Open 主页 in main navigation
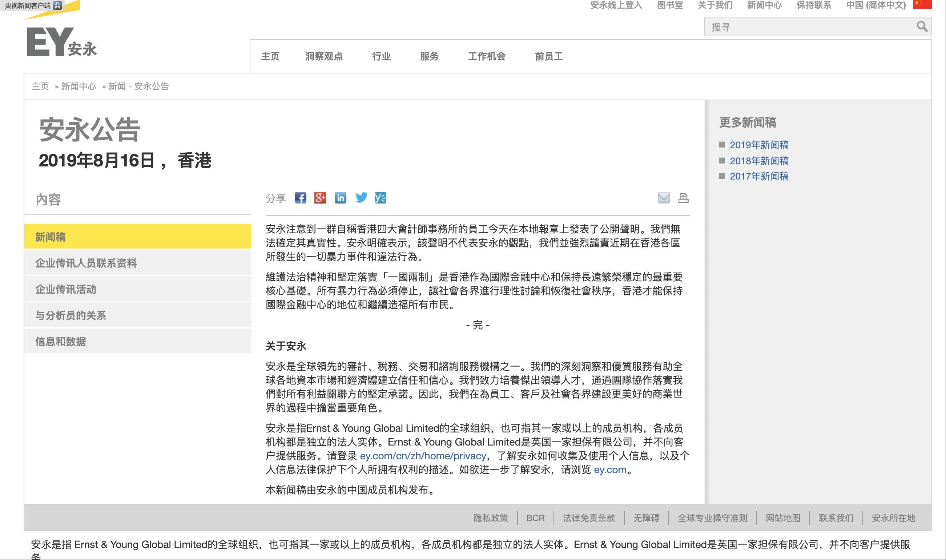Image resolution: width=946 pixels, height=560 pixels. (x=270, y=57)
